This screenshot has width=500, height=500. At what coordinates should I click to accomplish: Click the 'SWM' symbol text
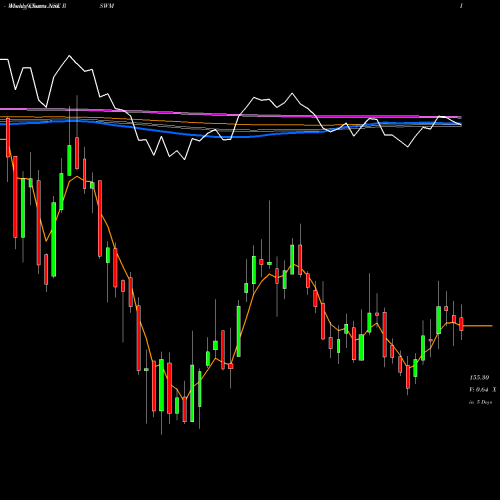click(x=107, y=6)
